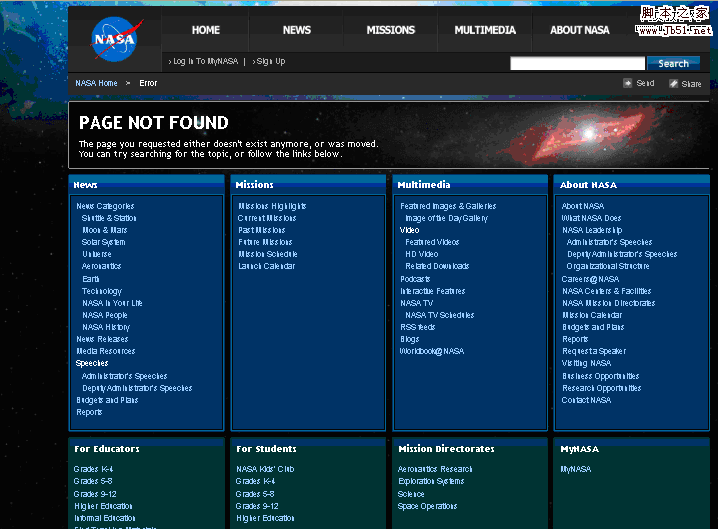Open Featured Videos link
This screenshot has height=529, width=718.
pyautogui.click(x=432, y=242)
